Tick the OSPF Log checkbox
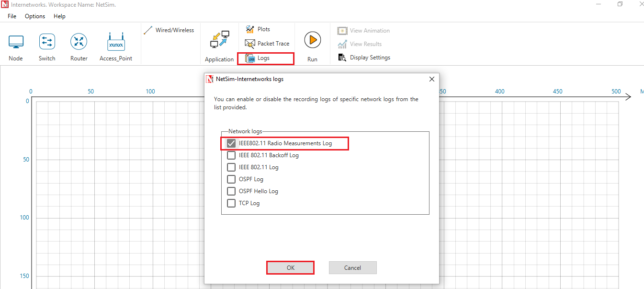Viewport: 644px width, 289px height. [x=231, y=179]
